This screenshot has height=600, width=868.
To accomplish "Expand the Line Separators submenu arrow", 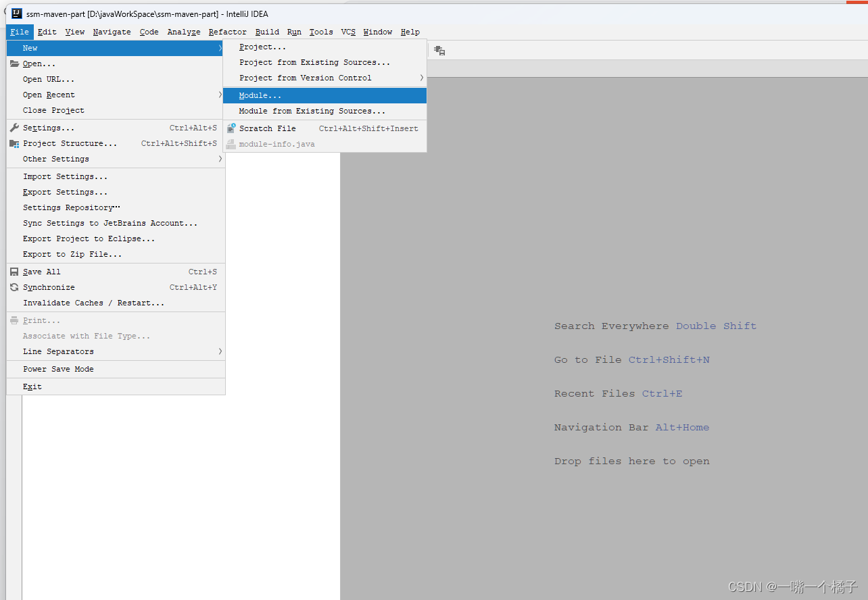I will click(220, 351).
